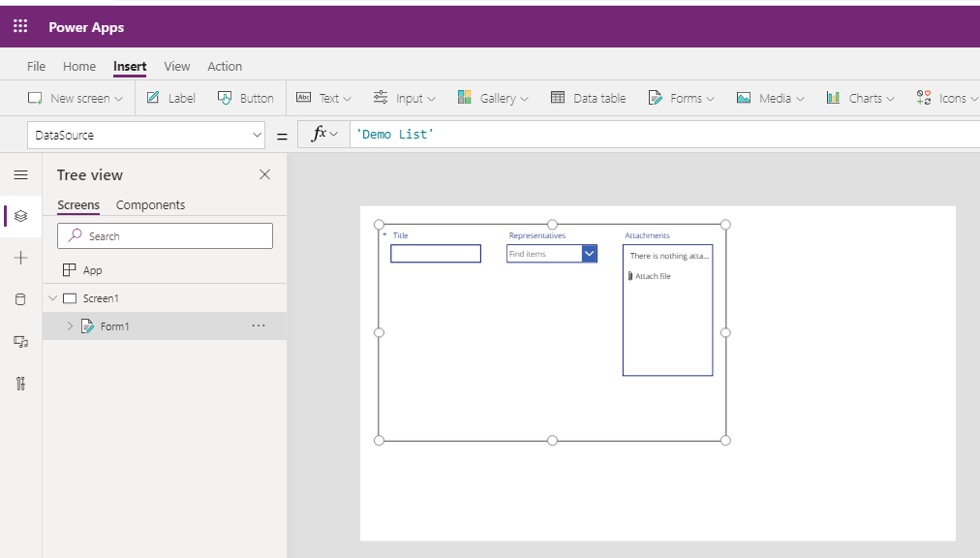Click the app launcher waffle icon

(19, 26)
